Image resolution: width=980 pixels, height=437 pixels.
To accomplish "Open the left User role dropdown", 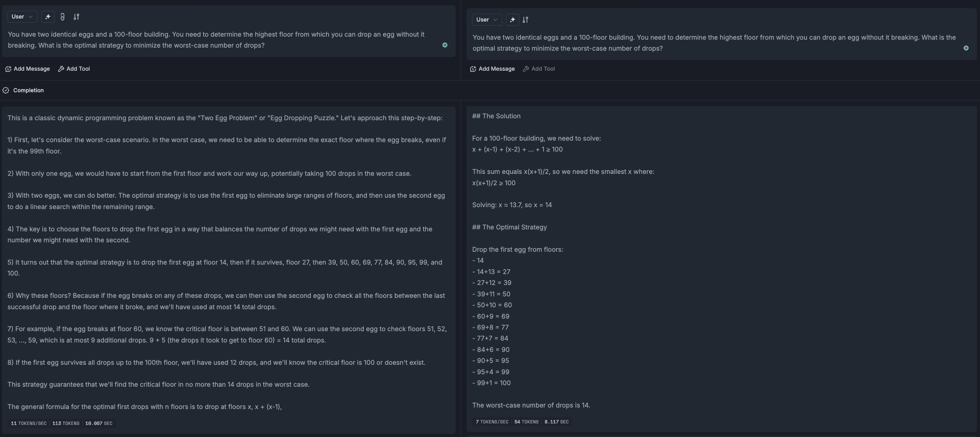I will click(x=22, y=16).
